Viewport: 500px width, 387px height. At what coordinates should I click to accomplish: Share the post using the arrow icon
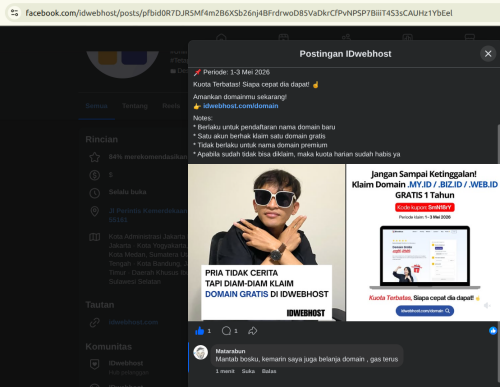(x=253, y=331)
